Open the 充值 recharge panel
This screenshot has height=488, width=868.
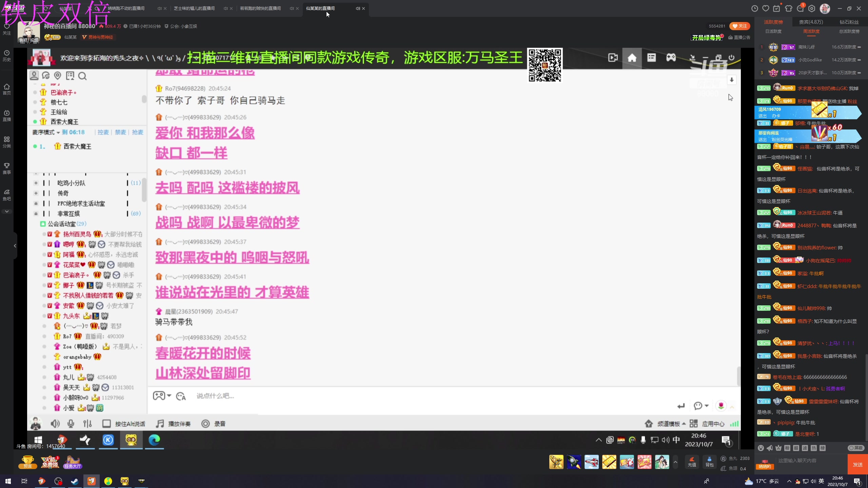(x=692, y=462)
